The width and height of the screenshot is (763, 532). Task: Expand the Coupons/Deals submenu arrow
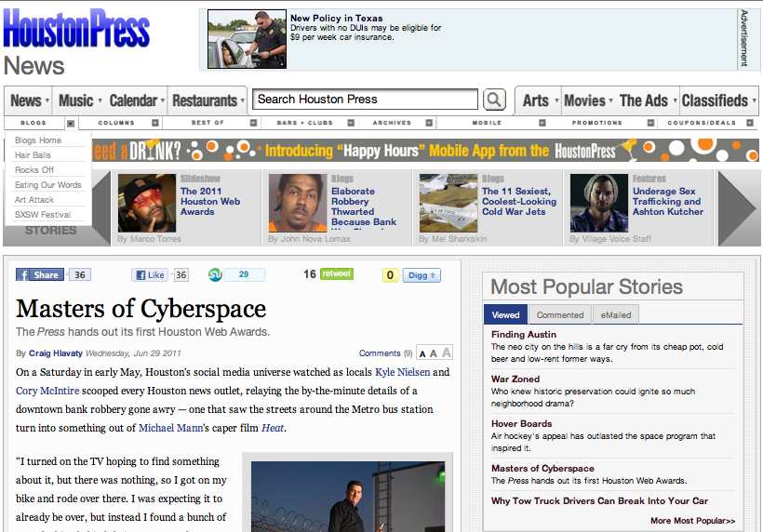click(x=750, y=123)
